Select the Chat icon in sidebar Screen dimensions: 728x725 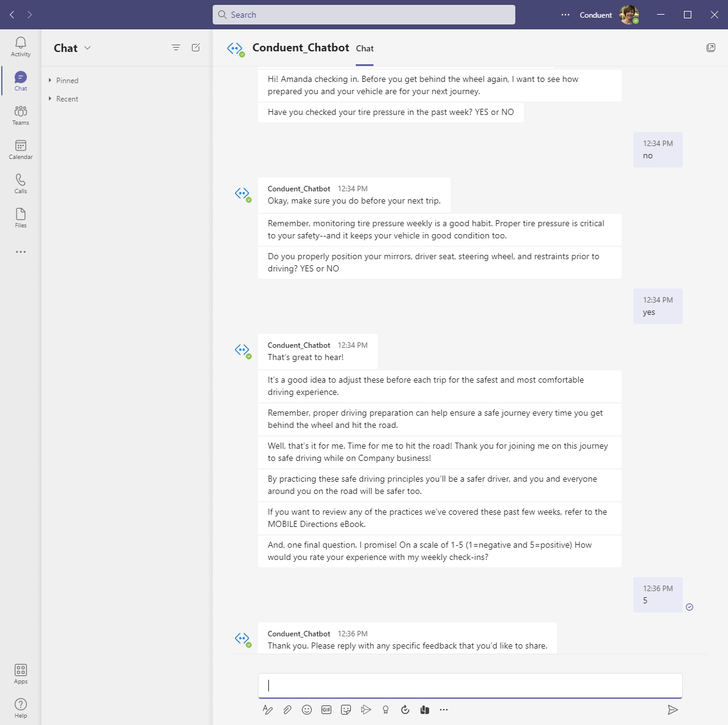coord(20,81)
